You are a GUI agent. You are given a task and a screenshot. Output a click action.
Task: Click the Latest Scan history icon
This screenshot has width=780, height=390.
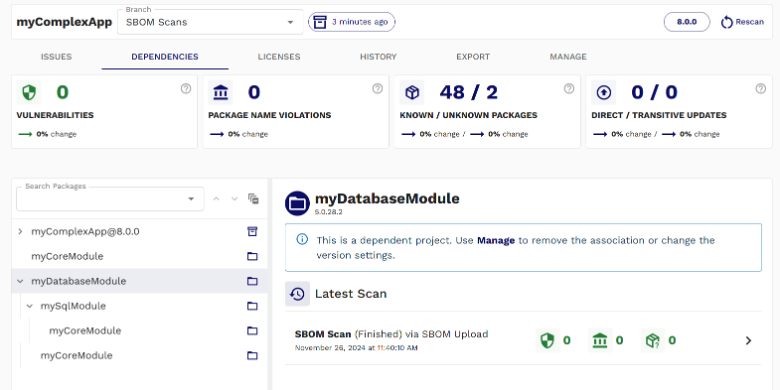[297, 293]
